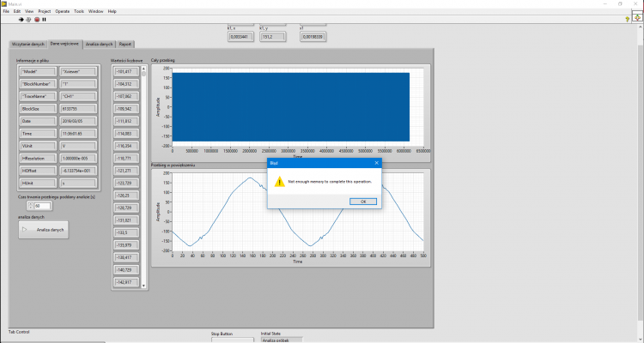Click scroll down arrow of Wartości liczbowe
This screenshot has height=343, width=644.
pos(143,286)
